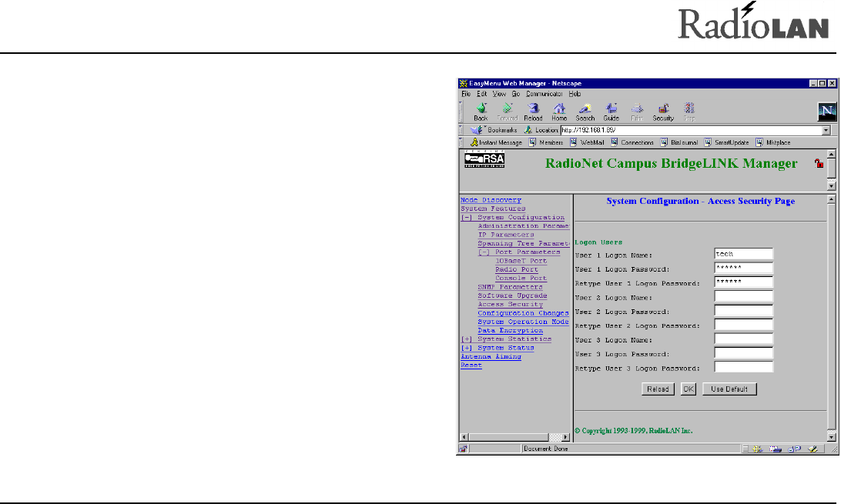Viewport: 841px width, 504px height.
Task: Click the Use Default button
Action: click(x=729, y=389)
